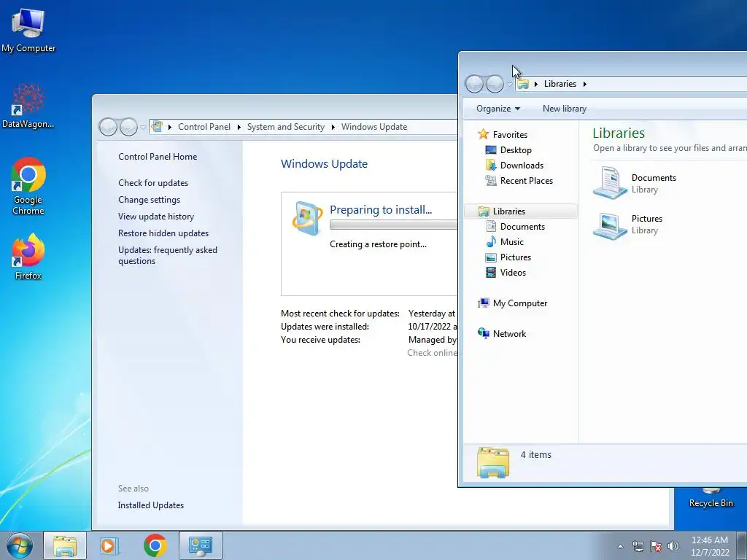Screen dimensions: 747x560
Task: Open Updates: frequently asked questions
Action: pos(167,255)
